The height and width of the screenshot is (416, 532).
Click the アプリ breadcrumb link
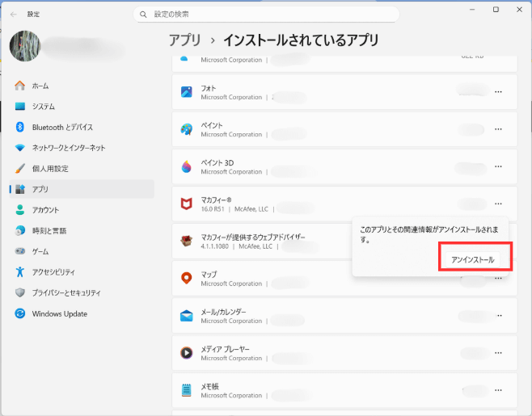(185, 40)
